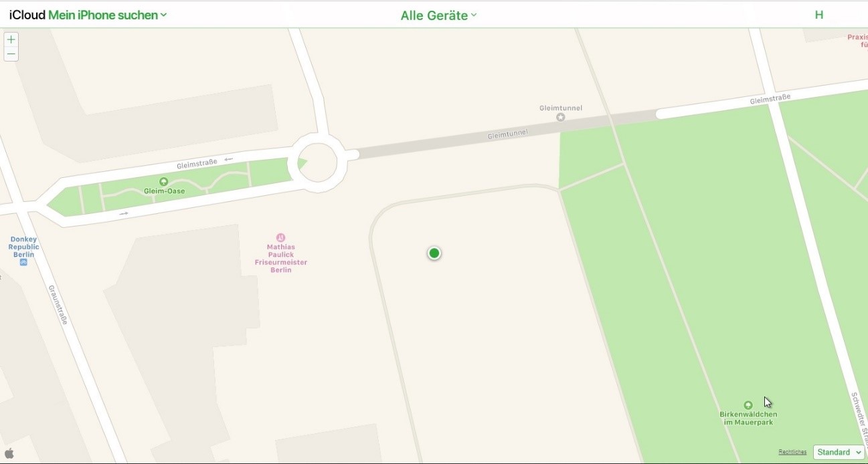
Task: Open the Rechtliches legal link
Action: coord(792,452)
